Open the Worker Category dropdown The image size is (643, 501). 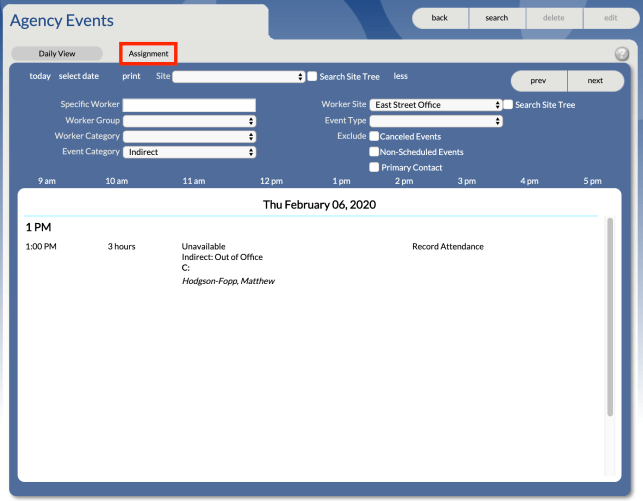[189, 137]
